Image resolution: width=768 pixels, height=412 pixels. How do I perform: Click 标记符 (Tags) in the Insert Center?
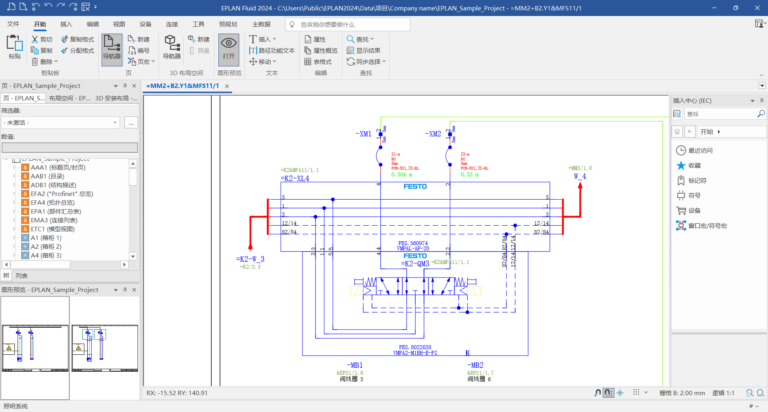(692, 180)
